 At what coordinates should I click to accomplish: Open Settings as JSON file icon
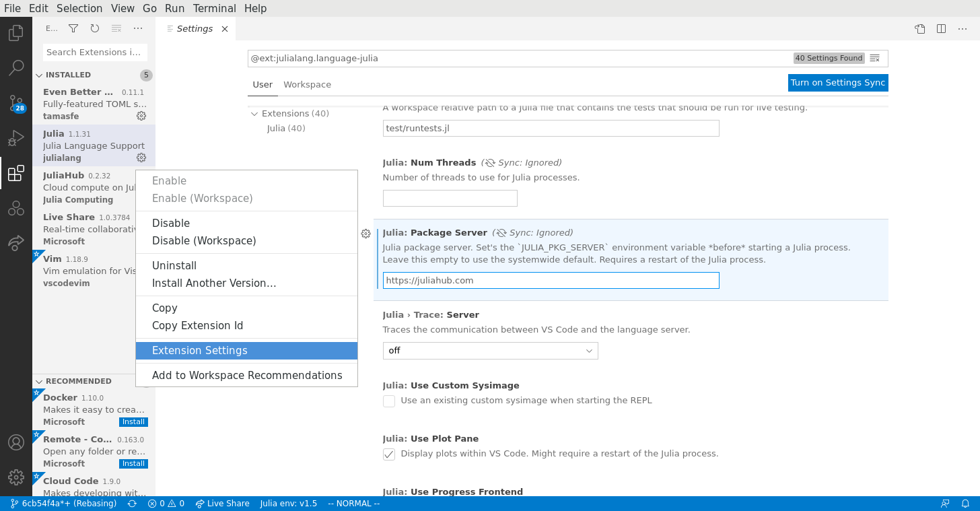coord(920,28)
